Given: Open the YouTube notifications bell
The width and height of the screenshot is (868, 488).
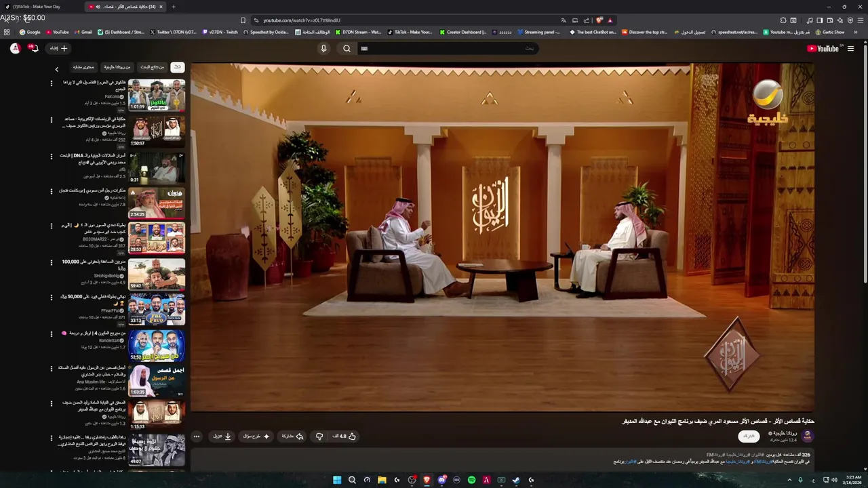Looking at the screenshot, I should (x=33, y=48).
